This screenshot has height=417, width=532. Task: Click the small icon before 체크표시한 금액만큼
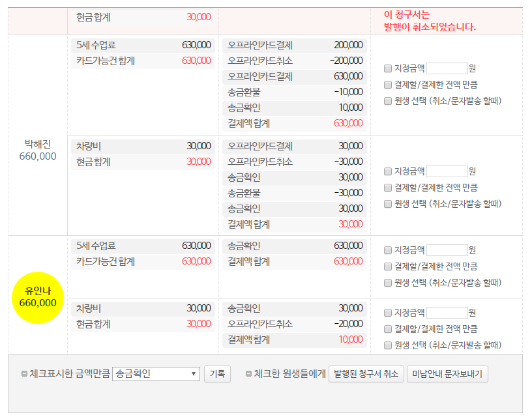coord(25,374)
